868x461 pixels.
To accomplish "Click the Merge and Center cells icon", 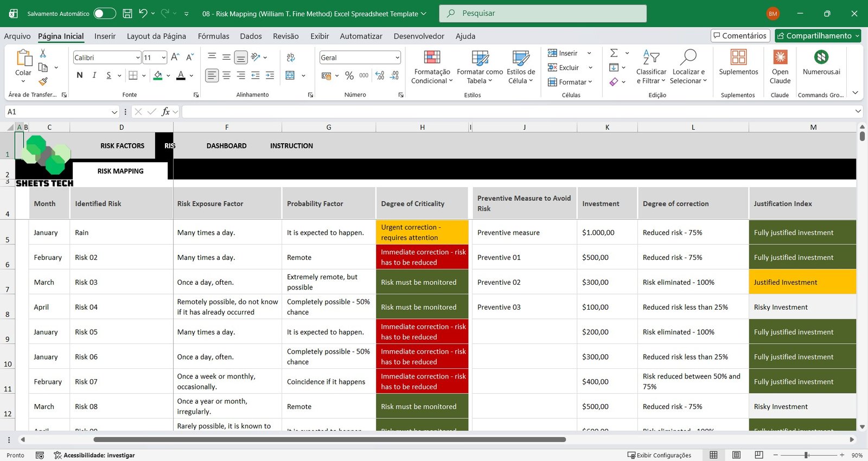I will click(291, 75).
